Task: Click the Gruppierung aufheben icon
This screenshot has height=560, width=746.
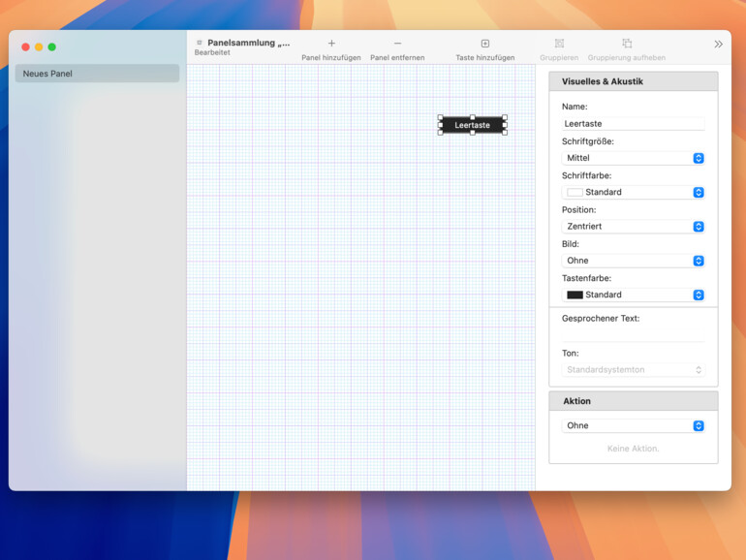Action: (x=627, y=44)
